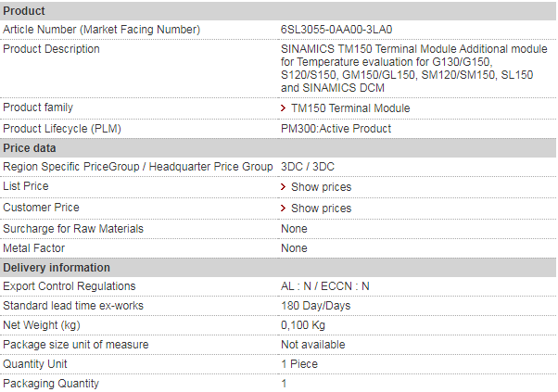The image size is (558, 392).
Task: Click the Delivery information section header
Action: (x=278, y=268)
